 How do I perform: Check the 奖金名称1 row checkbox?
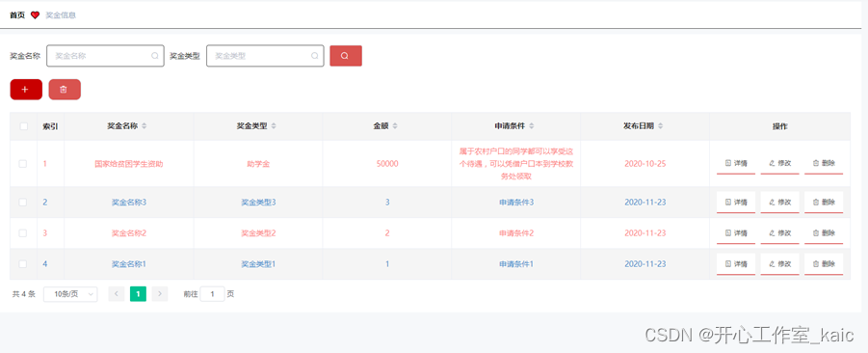23,264
